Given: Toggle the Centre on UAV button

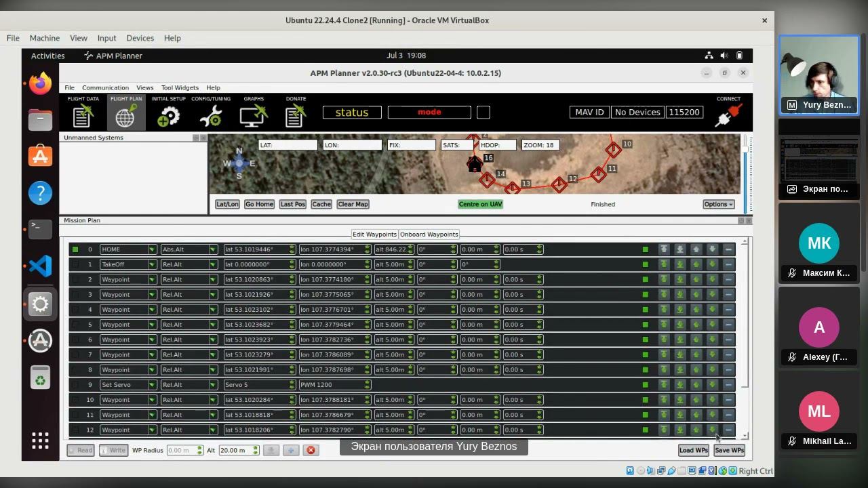Looking at the screenshot, I should click(x=480, y=204).
